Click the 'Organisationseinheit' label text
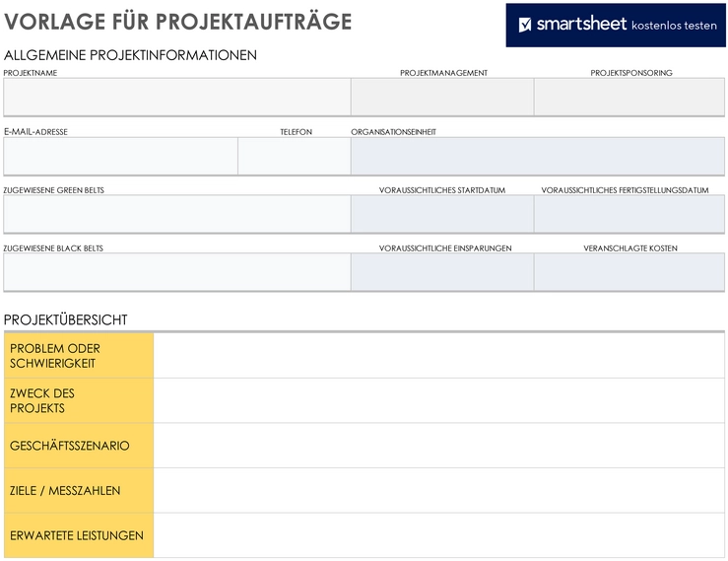The height and width of the screenshot is (561, 728). click(393, 132)
